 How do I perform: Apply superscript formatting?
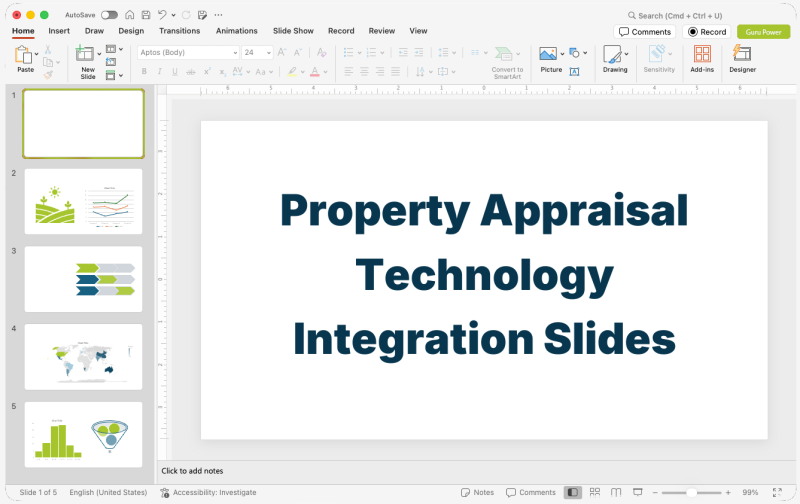[207, 72]
